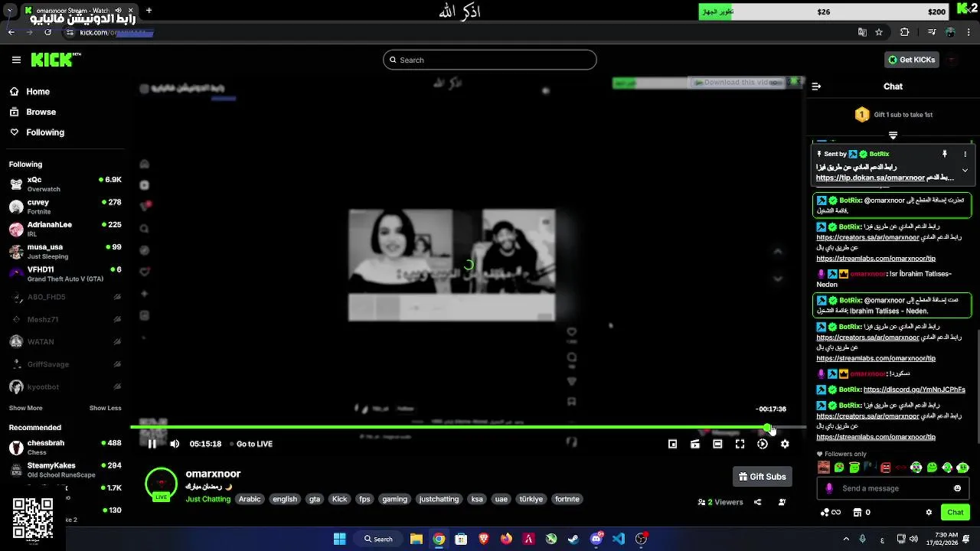The width and height of the screenshot is (980, 551).
Task: Open the 2 Viewers list
Action: (720, 502)
